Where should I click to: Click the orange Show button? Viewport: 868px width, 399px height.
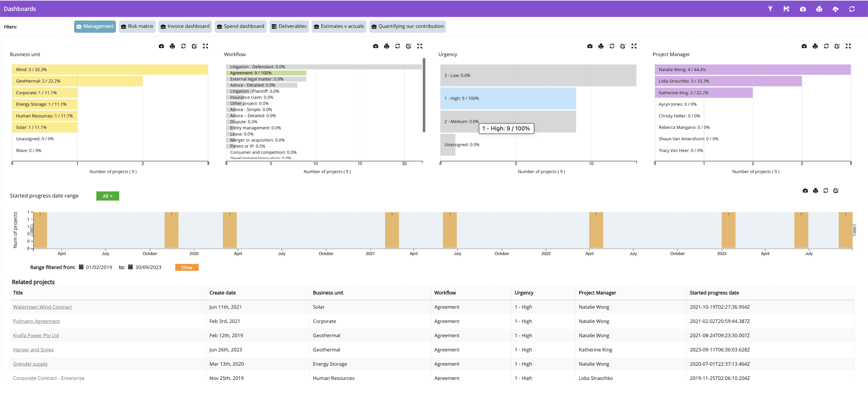coord(187,268)
